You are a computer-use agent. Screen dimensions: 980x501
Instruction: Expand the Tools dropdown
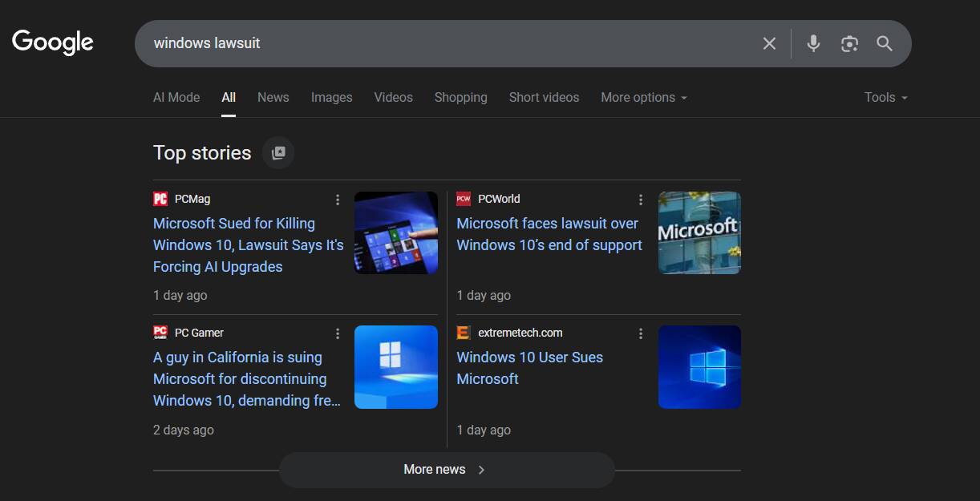pos(885,97)
